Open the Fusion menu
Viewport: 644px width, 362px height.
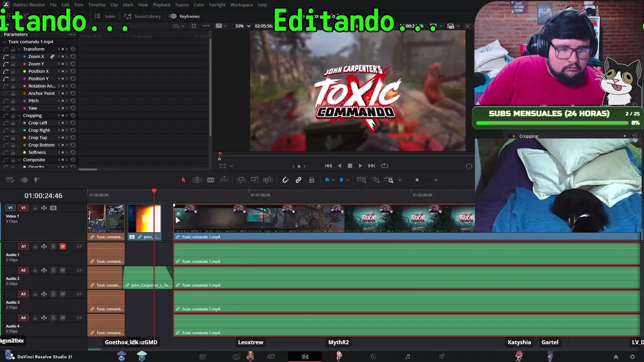[182, 5]
